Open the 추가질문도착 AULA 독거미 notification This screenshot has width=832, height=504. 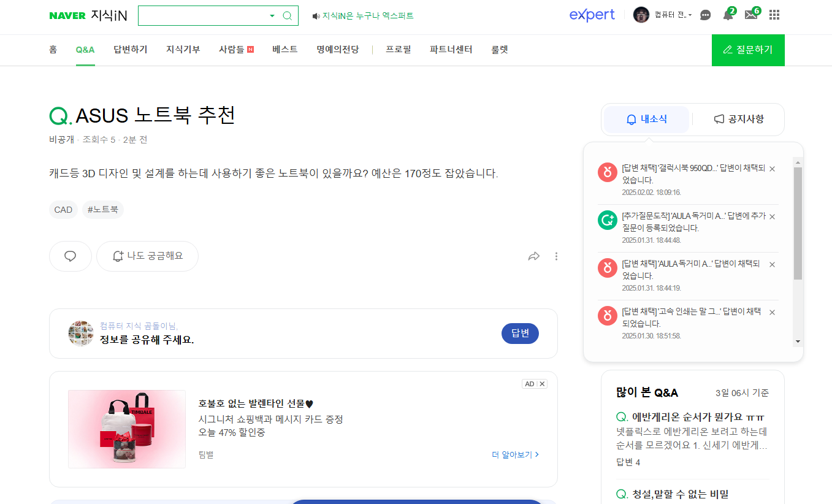click(x=693, y=222)
